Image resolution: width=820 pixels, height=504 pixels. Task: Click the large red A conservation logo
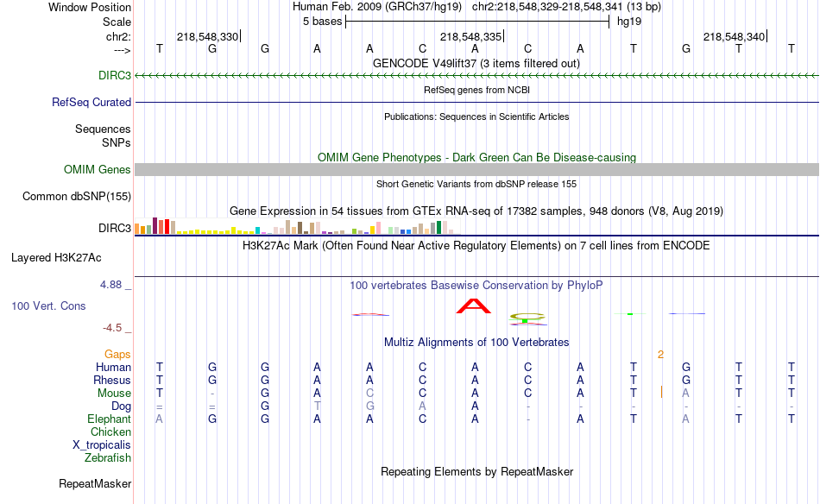[x=474, y=306]
